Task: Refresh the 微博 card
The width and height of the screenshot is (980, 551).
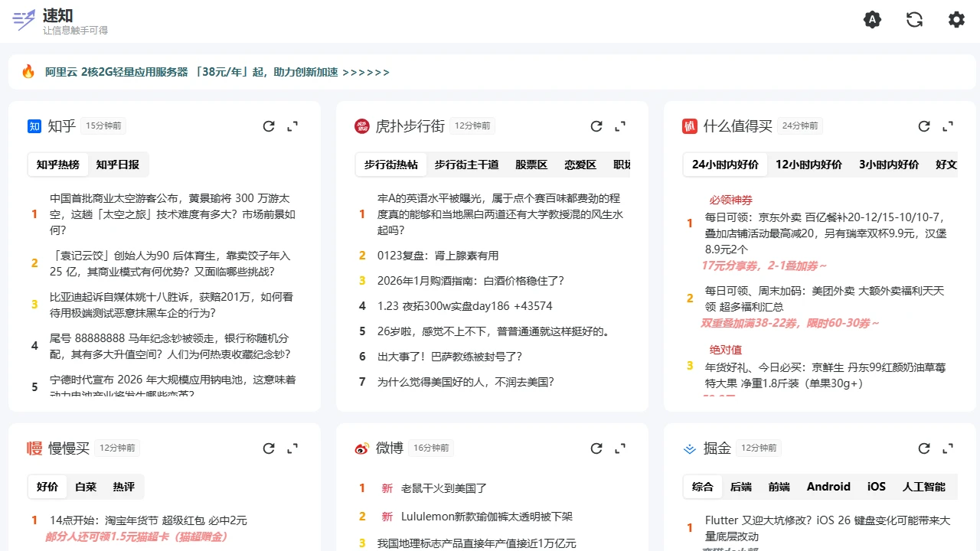Action: tap(596, 448)
